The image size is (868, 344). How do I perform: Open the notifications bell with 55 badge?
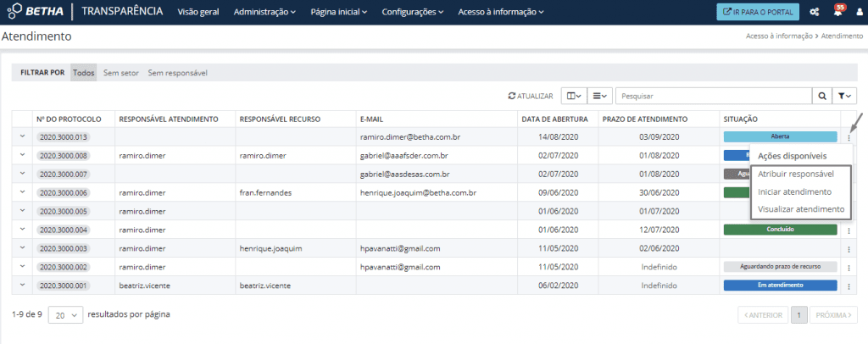tap(837, 13)
